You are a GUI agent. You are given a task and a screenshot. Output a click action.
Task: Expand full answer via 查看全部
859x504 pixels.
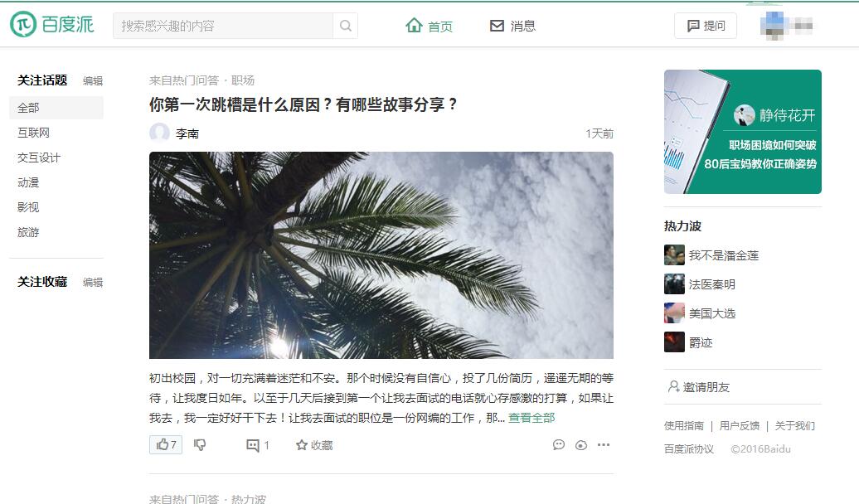pyautogui.click(x=531, y=418)
